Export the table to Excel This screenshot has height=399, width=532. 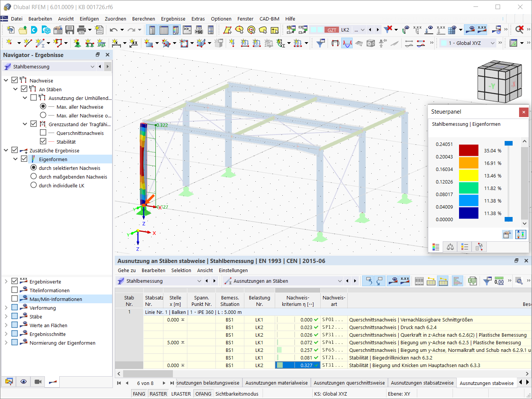click(x=472, y=281)
